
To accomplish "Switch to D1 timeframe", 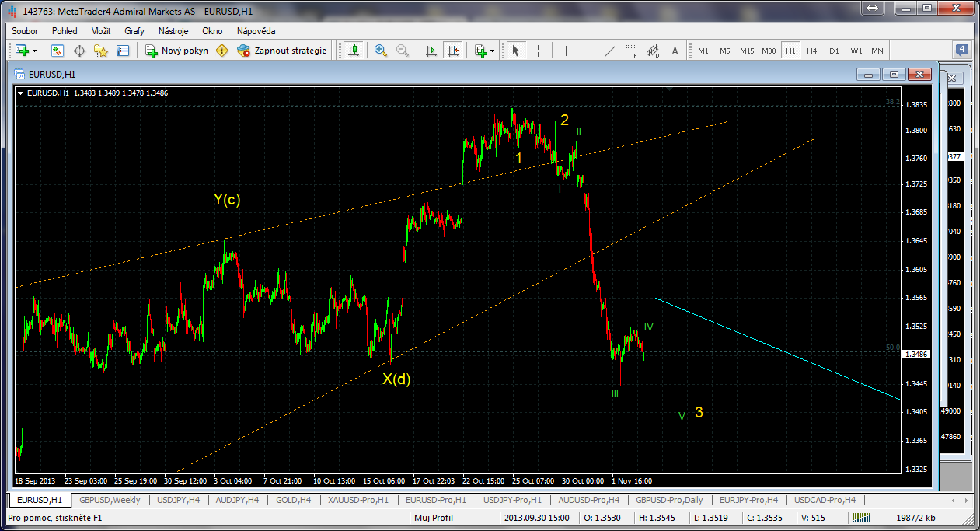I will [834, 51].
